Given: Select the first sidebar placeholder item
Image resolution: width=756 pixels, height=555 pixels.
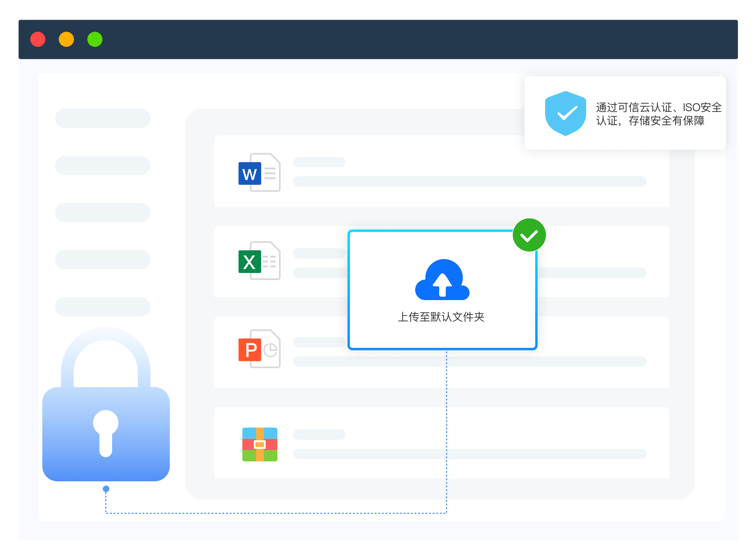Looking at the screenshot, I should click(x=102, y=118).
